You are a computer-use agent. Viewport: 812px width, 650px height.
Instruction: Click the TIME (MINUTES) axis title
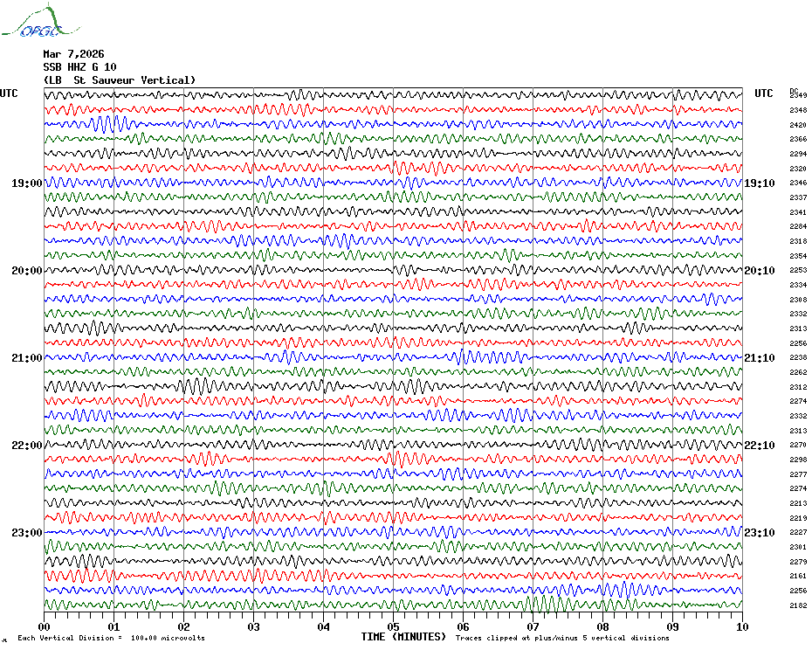coord(403,637)
